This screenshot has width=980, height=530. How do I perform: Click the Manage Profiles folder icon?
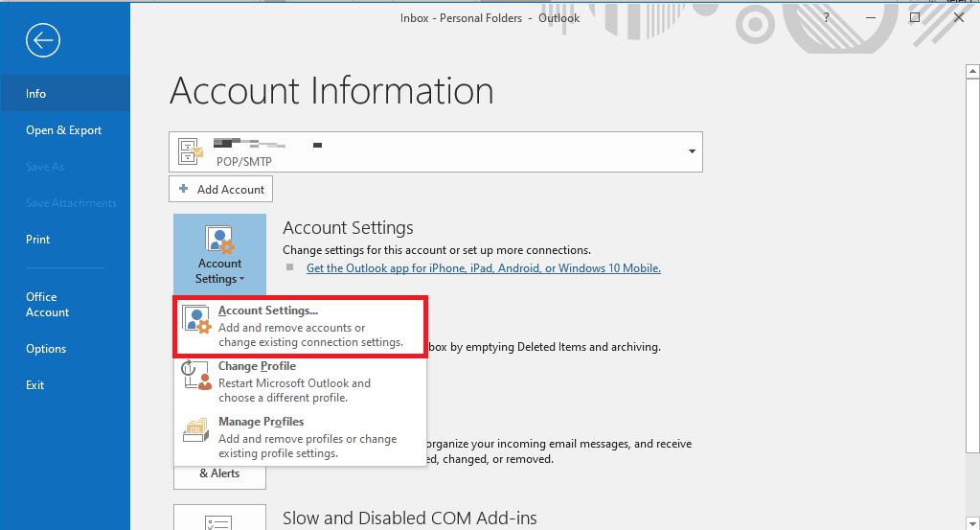click(195, 430)
